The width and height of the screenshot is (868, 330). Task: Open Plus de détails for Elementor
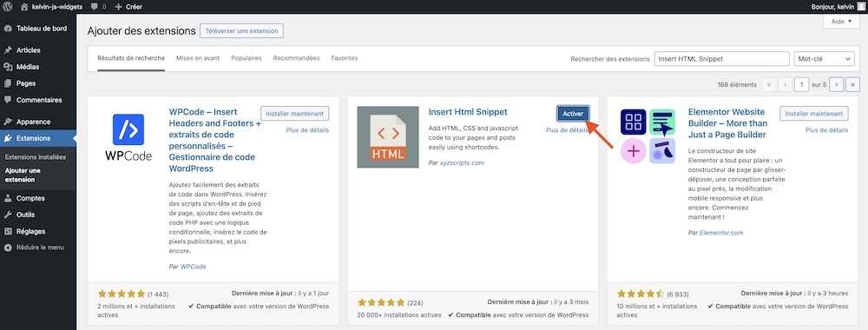826,130
